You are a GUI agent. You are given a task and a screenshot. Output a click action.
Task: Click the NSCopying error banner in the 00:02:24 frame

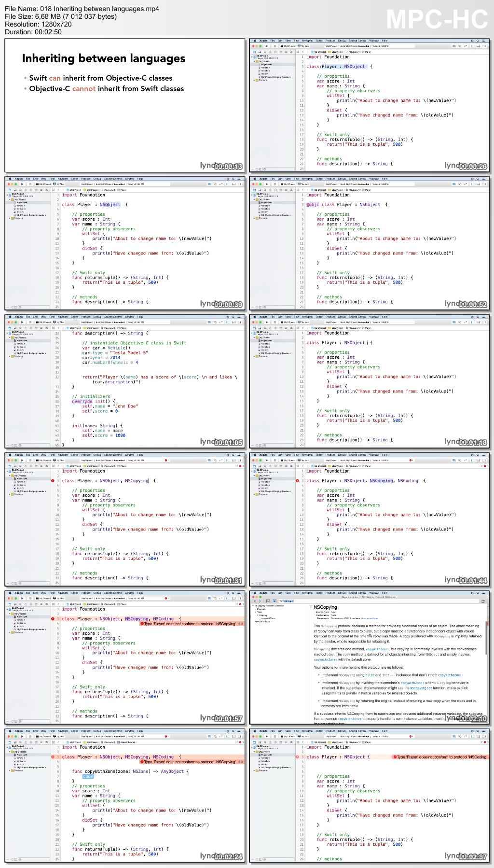(193, 762)
